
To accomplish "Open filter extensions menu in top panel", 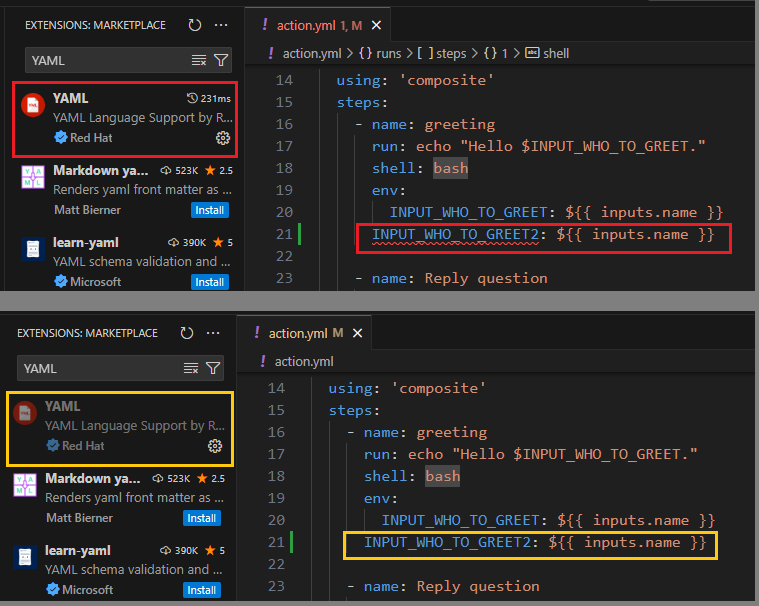I will point(221,60).
